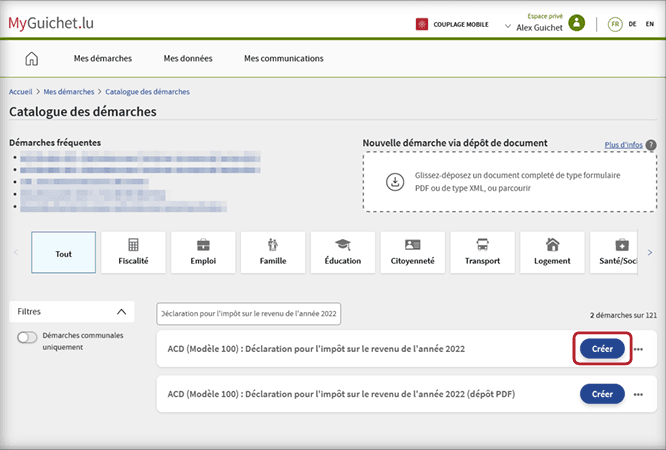
Task: Click Créer for the PDF deposit declaration
Action: tap(602, 394)
